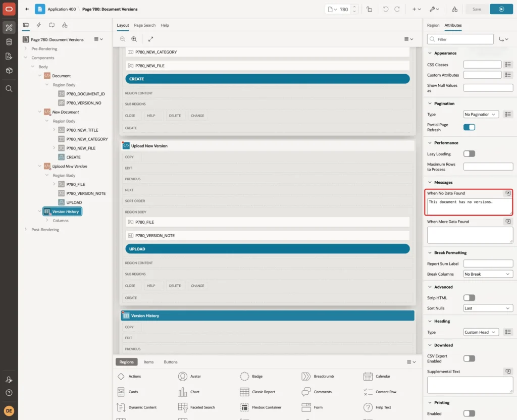The height and width of the screenshot is (420, 517).
Task: Open code editor for When No Data Found
Action: [x=508, y=193]
